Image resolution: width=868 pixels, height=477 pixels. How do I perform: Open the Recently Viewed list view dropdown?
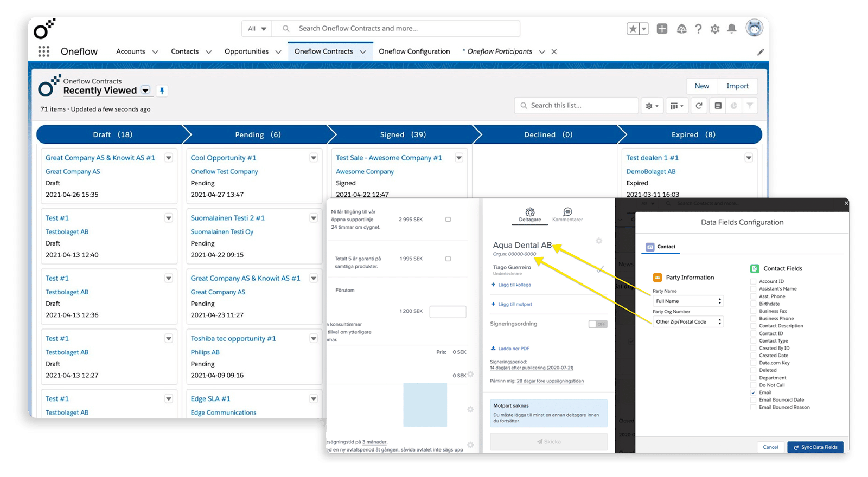click(145, 91)
